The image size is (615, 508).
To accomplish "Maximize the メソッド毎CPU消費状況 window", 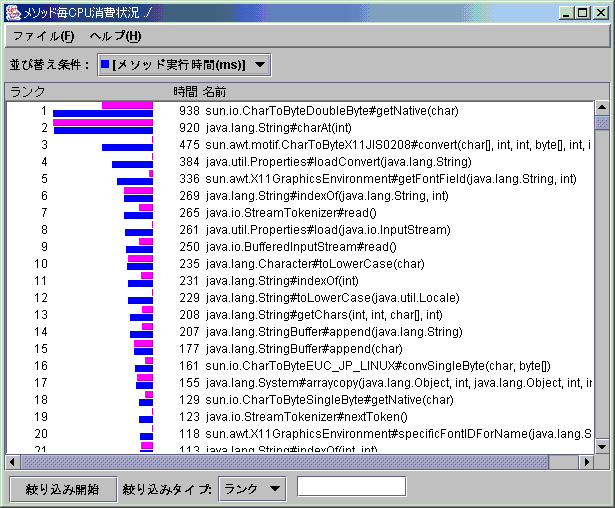I will (583, 13).
